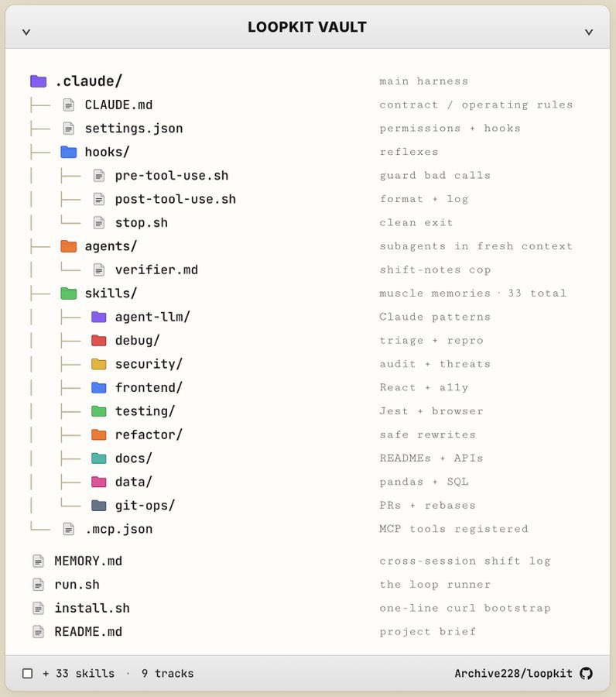Select the settings.json file name
This screenshot has height=697, width=616.
pos(134,129)
